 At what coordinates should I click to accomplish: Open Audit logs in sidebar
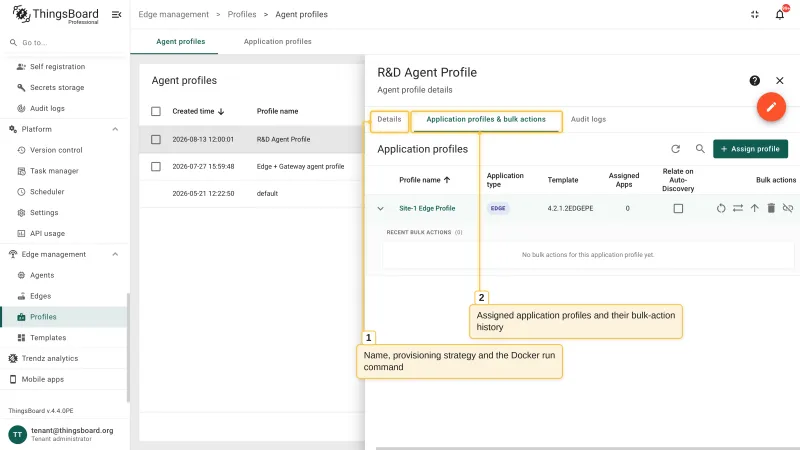(x=64, y=108)
